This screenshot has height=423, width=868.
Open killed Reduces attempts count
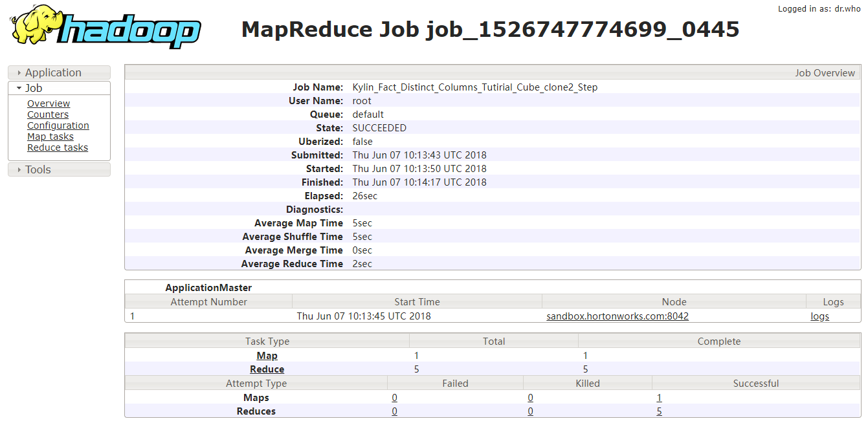click(530, 411)
